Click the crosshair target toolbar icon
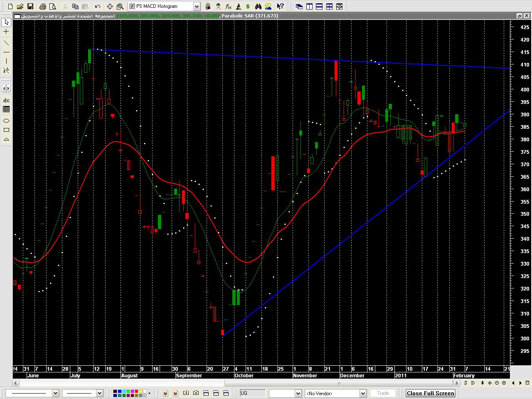This screenshot has height=399, width=532. (110, 6)
